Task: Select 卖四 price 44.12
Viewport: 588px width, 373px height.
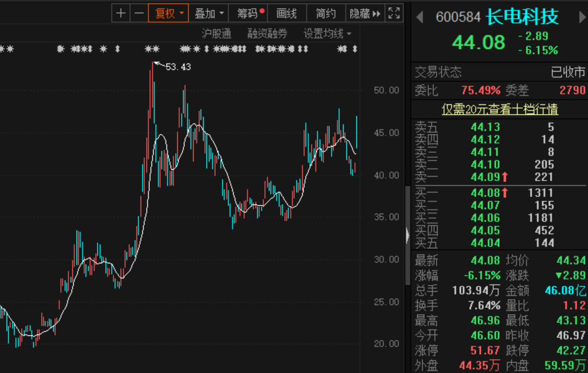Action: [485, 139]
